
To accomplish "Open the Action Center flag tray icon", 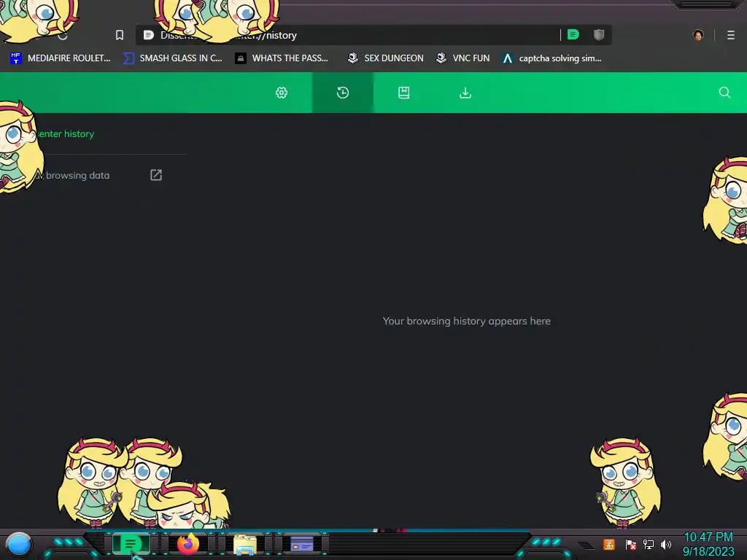I will tap(631, 544).
